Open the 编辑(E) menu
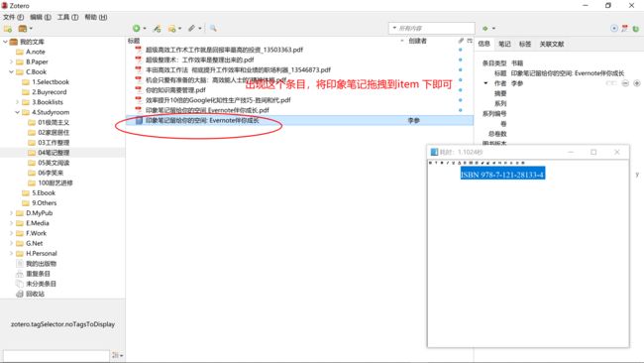 tap(41, 17)
